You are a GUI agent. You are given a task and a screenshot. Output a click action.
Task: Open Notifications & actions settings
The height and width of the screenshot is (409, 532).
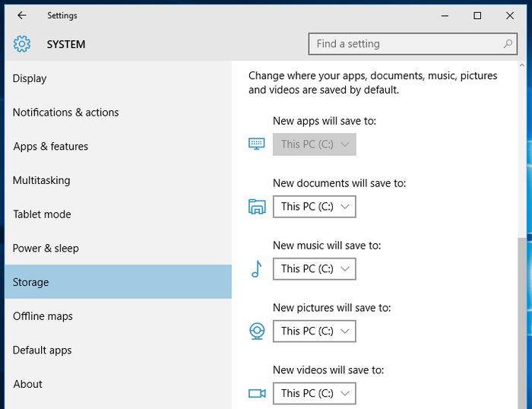[65, 113]
